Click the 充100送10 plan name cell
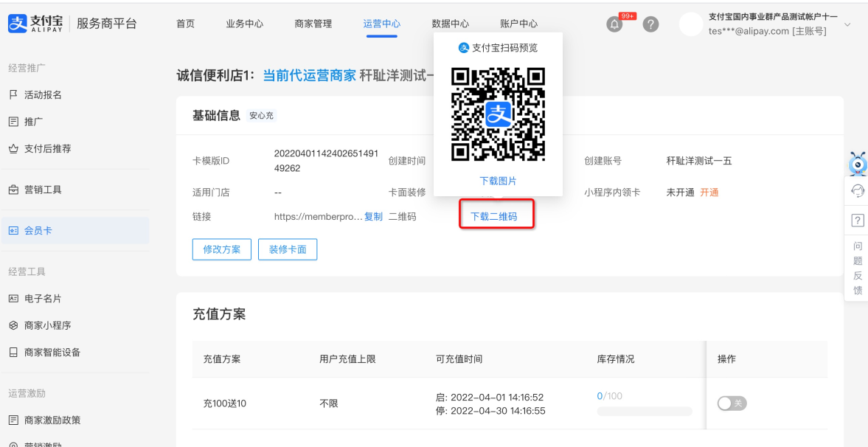 coord(225,403)
